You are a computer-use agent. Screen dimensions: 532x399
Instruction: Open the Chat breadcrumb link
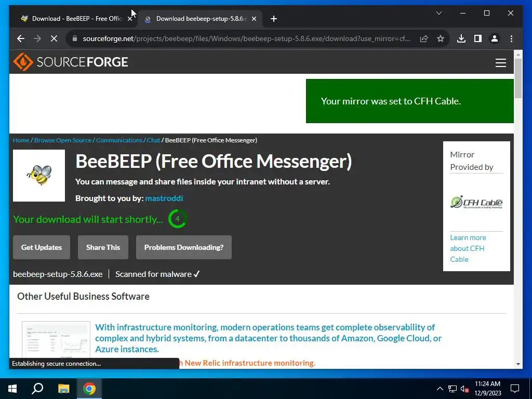[x=153, y=140]
